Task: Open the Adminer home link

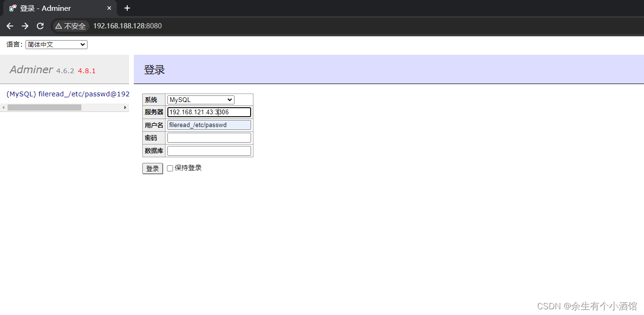Action: tap(31, 69)
